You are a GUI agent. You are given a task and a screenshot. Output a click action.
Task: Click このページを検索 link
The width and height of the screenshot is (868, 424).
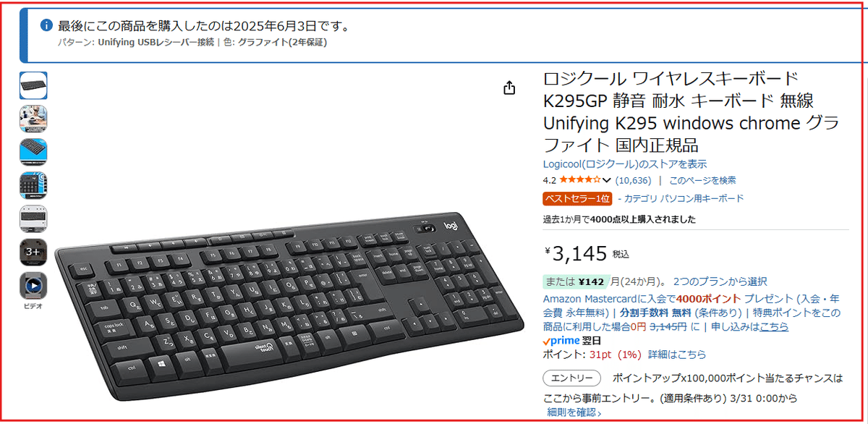pos(702,180)
